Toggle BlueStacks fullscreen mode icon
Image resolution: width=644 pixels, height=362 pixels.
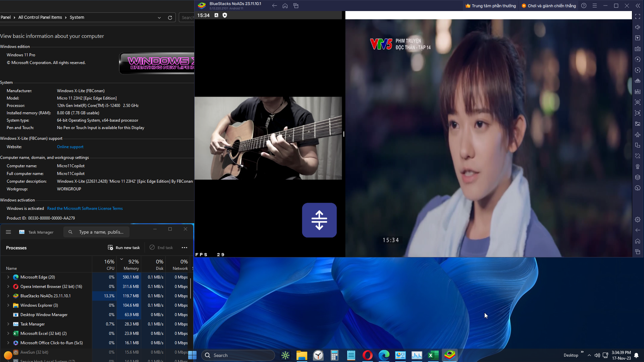tap(638, 16)
